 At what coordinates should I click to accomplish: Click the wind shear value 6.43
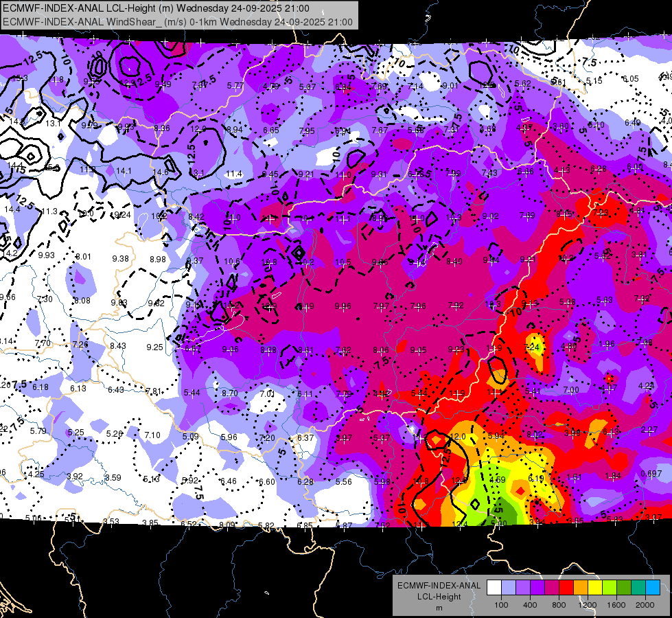pos(116,389)
